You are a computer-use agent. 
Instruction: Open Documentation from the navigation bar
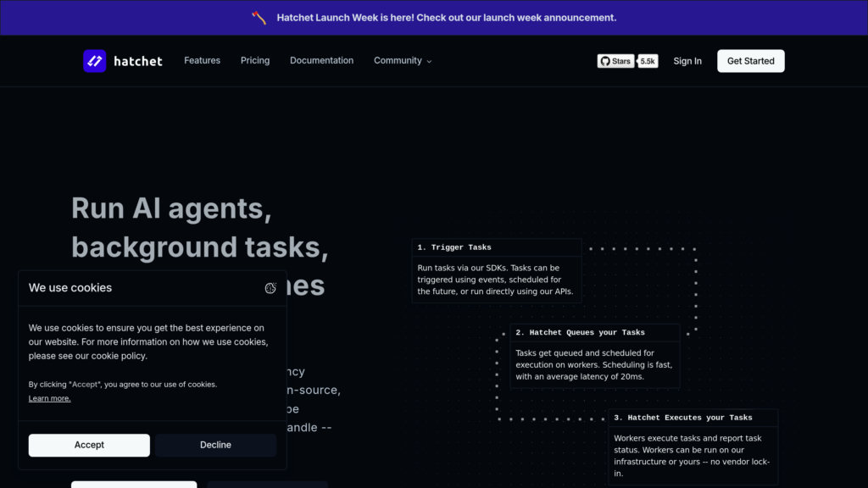(x=321, y=61)
